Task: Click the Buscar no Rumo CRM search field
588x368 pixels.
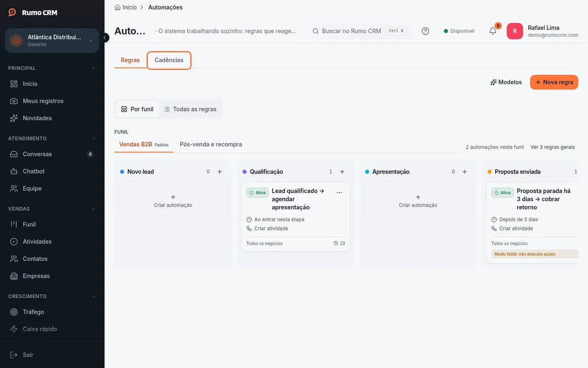Action: [x=359, y=31]
